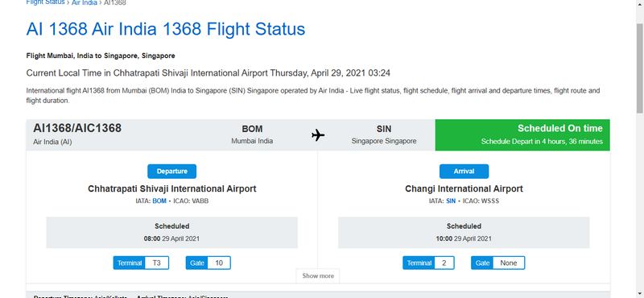
Task: Click the departure Terminal T3 badge
Action: click(x=141, y=263)
